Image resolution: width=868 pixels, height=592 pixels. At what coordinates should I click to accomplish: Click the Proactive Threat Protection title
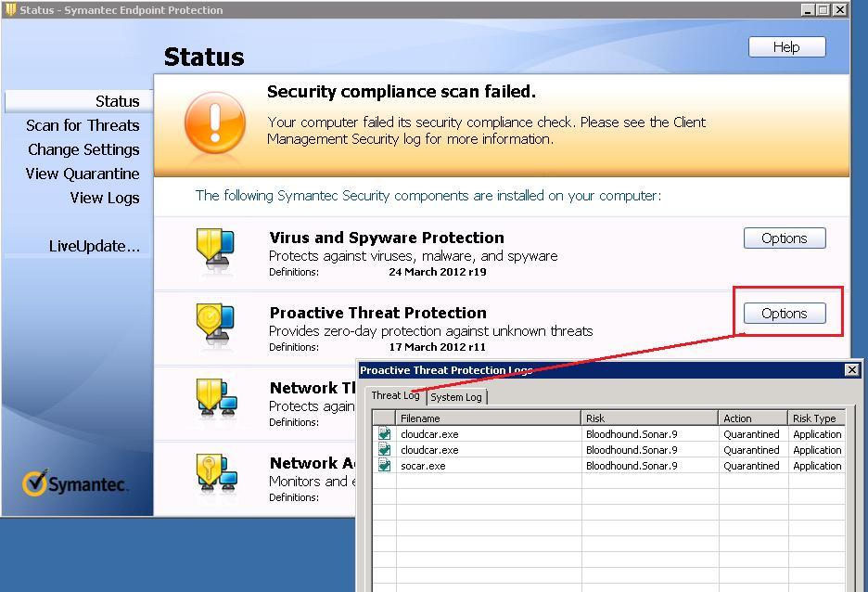378,313
